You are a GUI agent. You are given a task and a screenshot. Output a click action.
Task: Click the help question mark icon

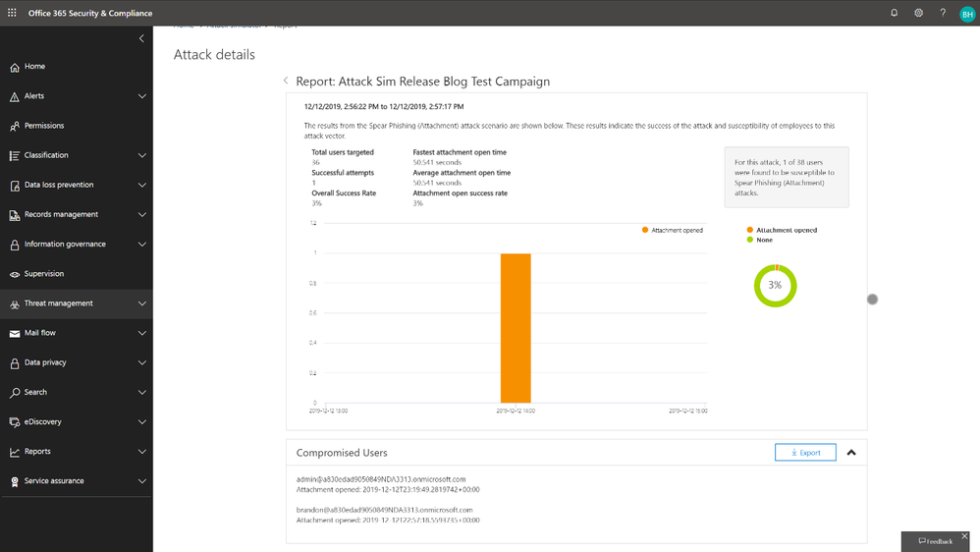pyautogui.click(x=943, y=13)
